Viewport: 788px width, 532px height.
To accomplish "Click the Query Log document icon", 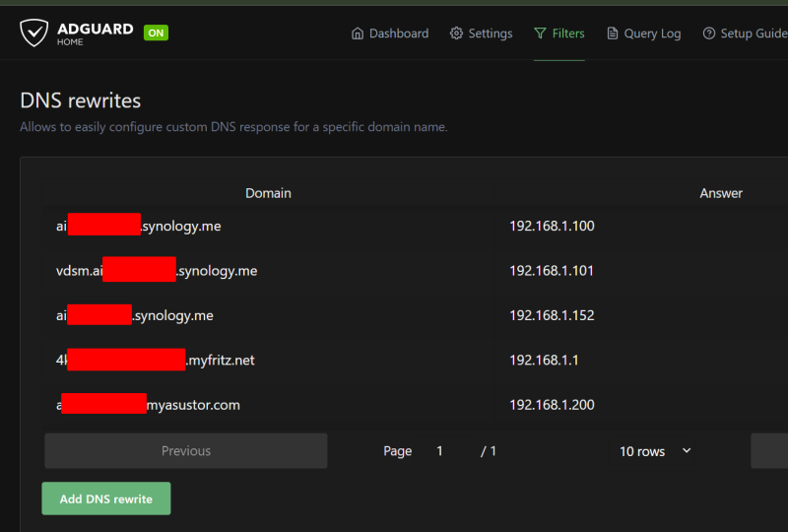I will click(x=612, y=33).
